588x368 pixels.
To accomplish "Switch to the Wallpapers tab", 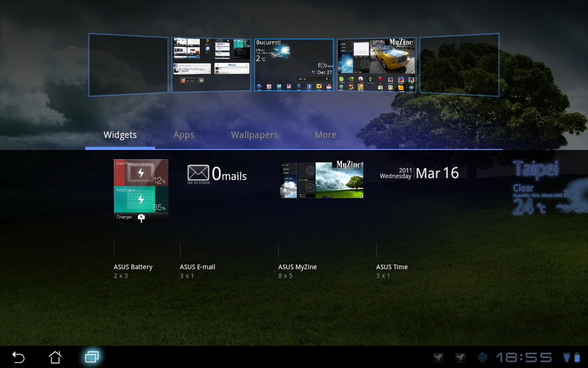I will (x=254, y=135).
